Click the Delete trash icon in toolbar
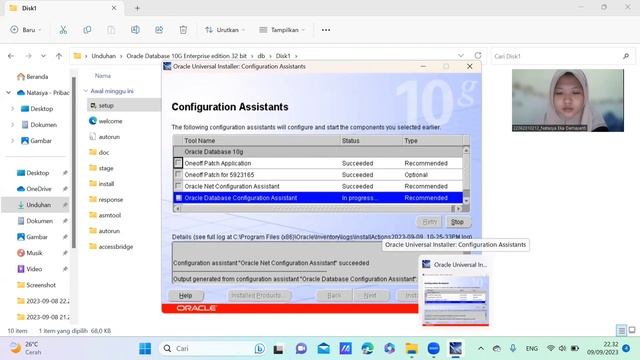 (183, 30)
